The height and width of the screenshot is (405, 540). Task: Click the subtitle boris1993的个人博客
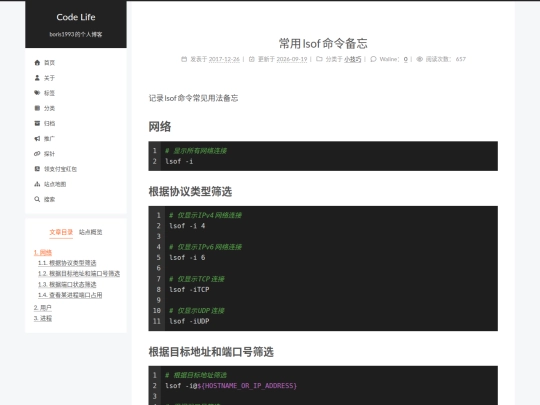point(76,34)
